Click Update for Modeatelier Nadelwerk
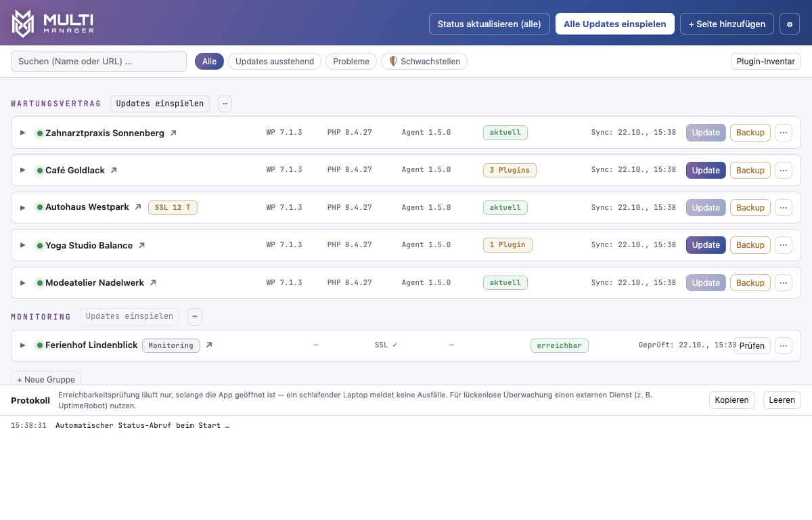The width and height of the screenshot is (812, 520). (706, 282)
